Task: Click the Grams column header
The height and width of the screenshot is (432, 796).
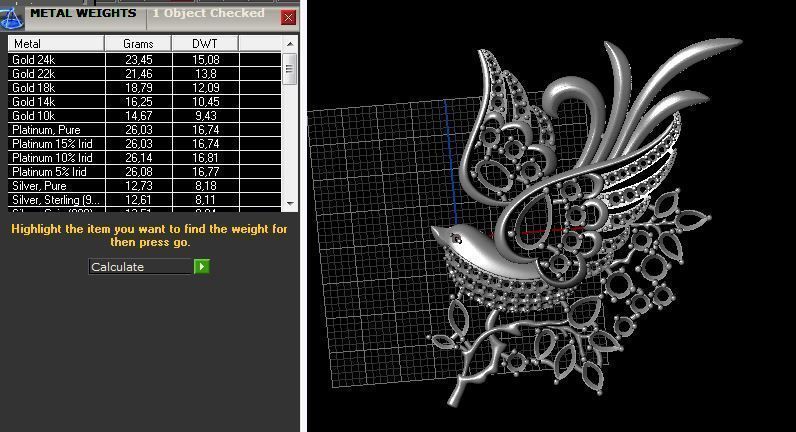Action: pos(138,44)
